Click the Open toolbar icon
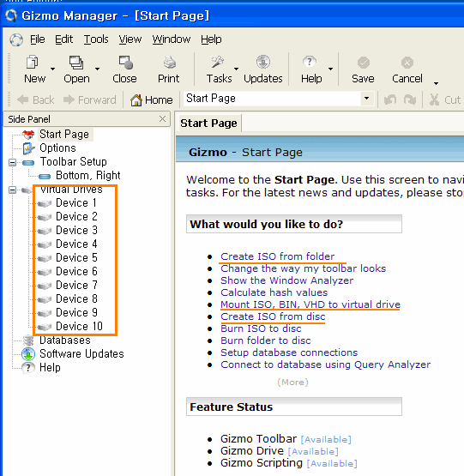 pos(76,63)
